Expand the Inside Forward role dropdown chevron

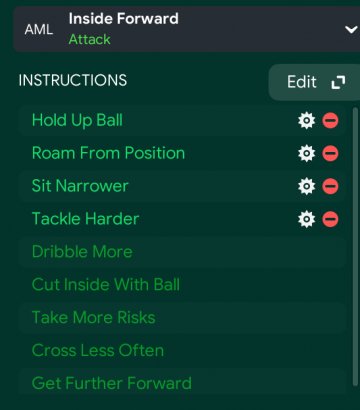(351, 30)
